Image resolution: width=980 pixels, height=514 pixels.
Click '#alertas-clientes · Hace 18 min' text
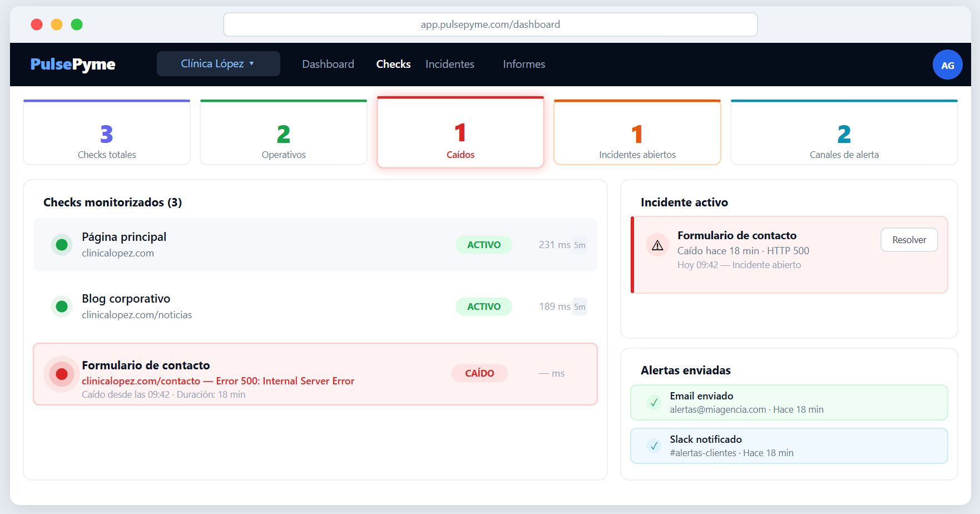click(731, 453)
